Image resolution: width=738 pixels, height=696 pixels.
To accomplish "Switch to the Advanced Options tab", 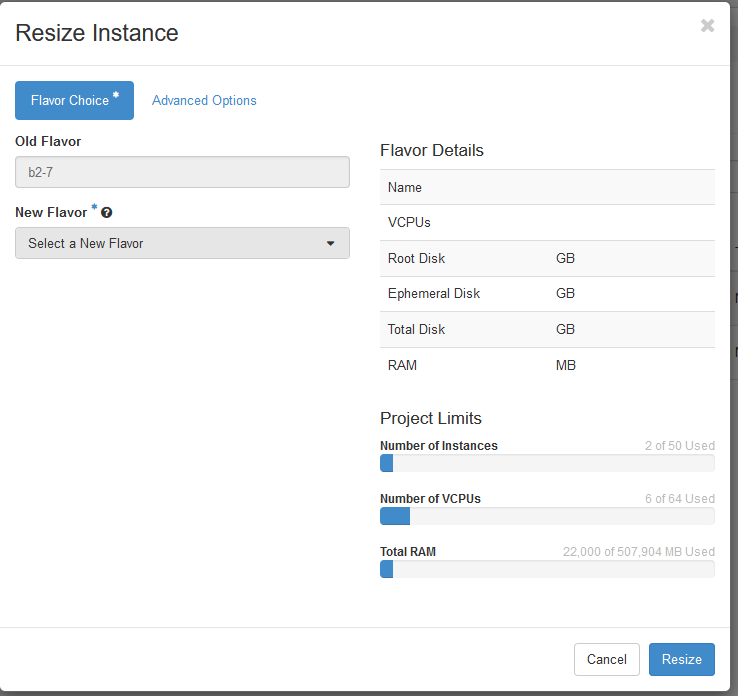I will click(x=204, y=100).
